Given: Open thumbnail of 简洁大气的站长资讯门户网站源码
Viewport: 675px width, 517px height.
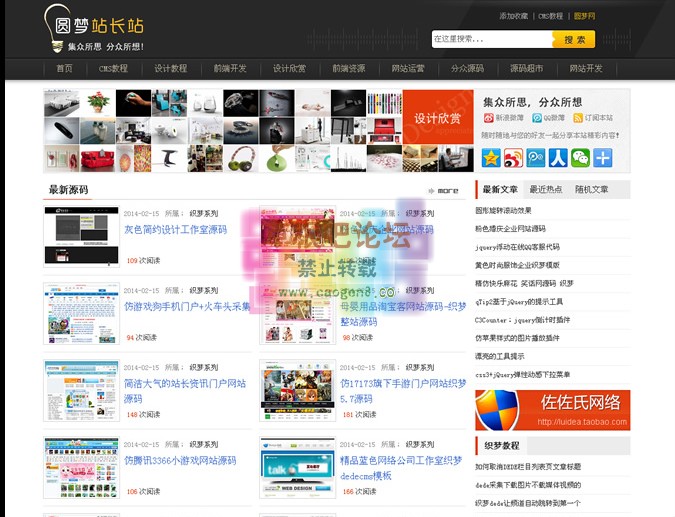Looking at the screenshot, I should pos(81,390).
